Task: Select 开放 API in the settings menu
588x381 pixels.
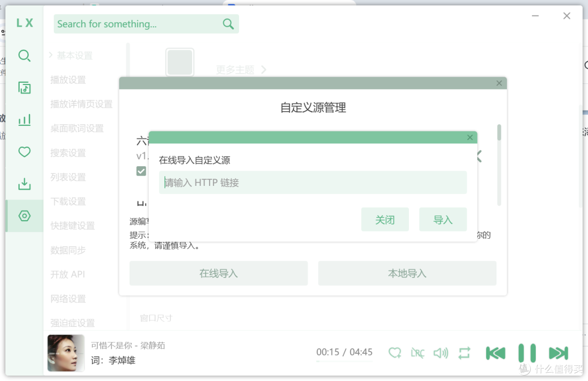Action: 68,274
